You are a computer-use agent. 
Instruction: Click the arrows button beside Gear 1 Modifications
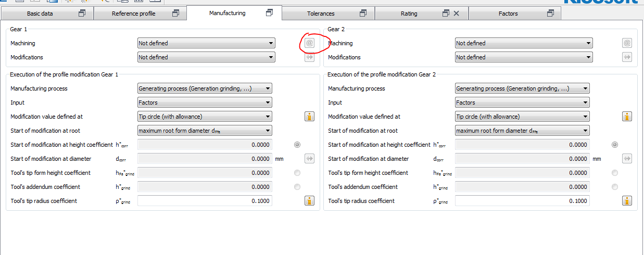click(x=309, y=57)
